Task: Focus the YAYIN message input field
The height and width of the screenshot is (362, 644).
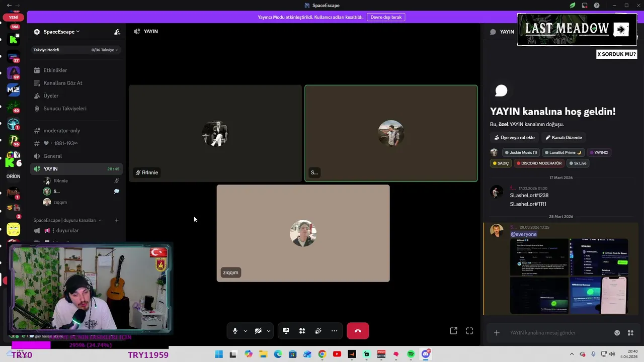Action: 558,333
